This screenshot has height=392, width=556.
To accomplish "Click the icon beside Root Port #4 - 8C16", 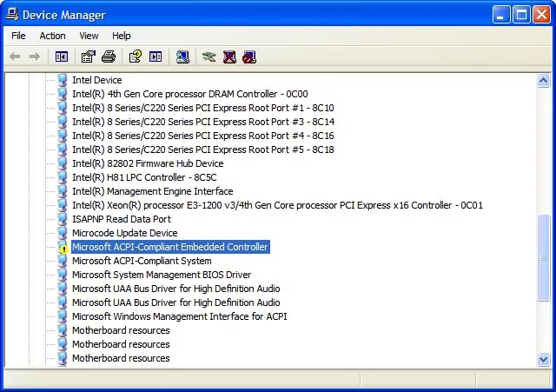I will [62, 136].
